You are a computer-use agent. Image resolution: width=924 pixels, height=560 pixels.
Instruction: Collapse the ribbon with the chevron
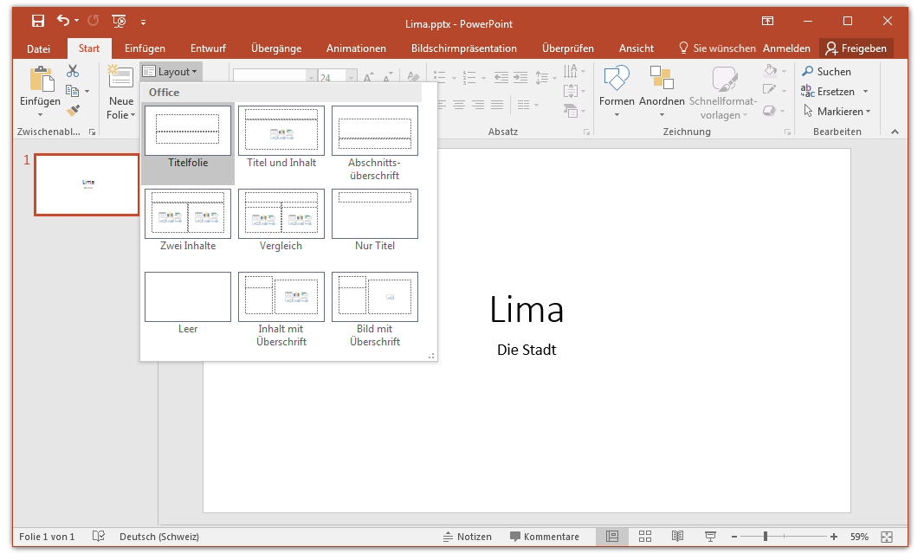(x=895, y=132)
